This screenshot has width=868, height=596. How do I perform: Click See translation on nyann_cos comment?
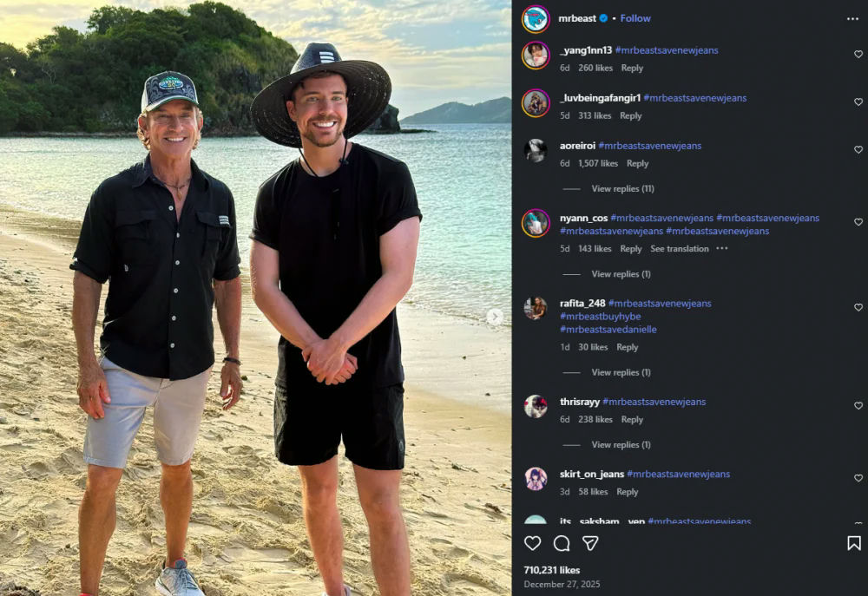coord(680,249)
